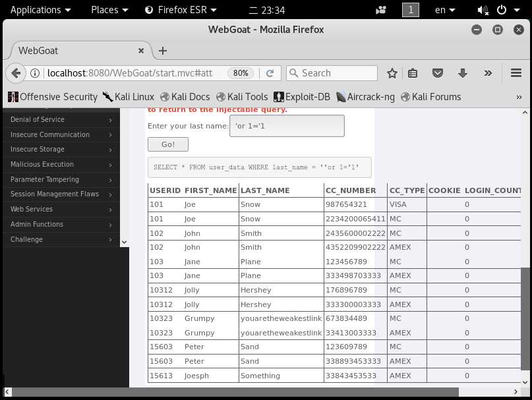The height and width of the screenshot is (400, 532).
Task: Expand Insecure Communication lesson category
Action: [61, 134]
